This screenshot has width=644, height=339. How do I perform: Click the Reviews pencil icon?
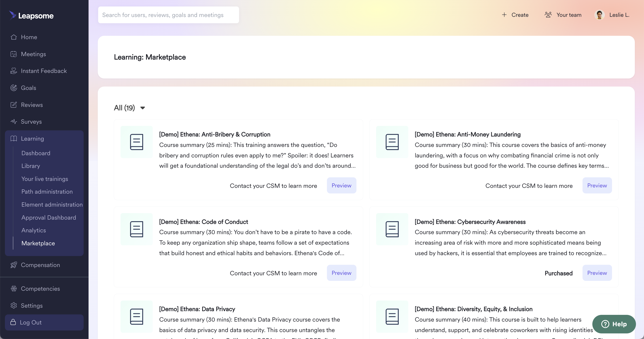click(14, 105)
